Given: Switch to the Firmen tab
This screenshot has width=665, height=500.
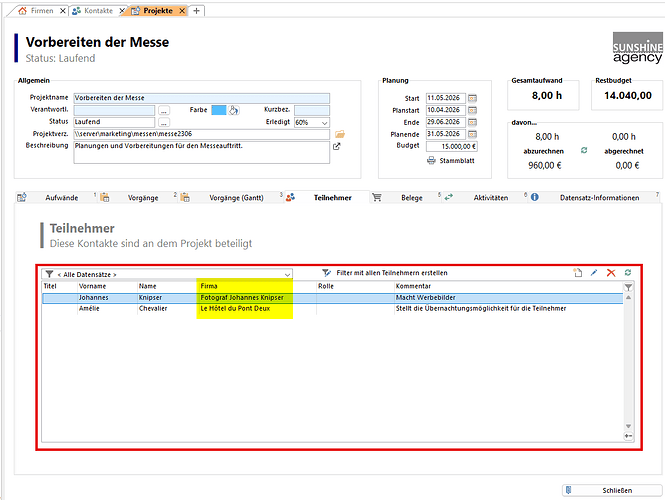Looking at the screenshot, I should 42,11.
